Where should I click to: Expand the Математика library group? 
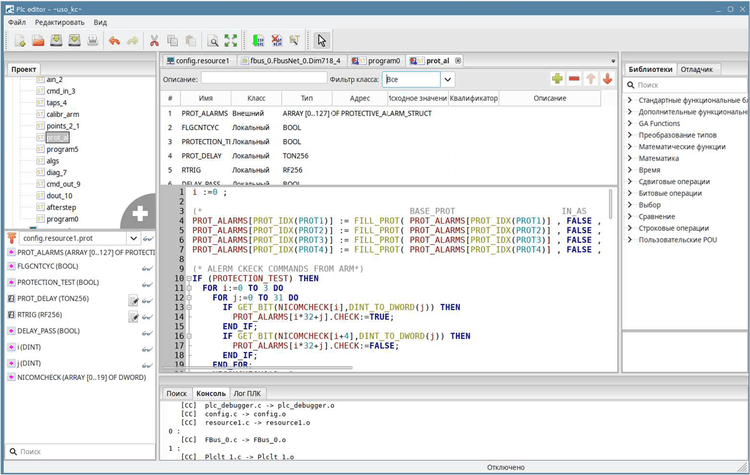[630, 158]
